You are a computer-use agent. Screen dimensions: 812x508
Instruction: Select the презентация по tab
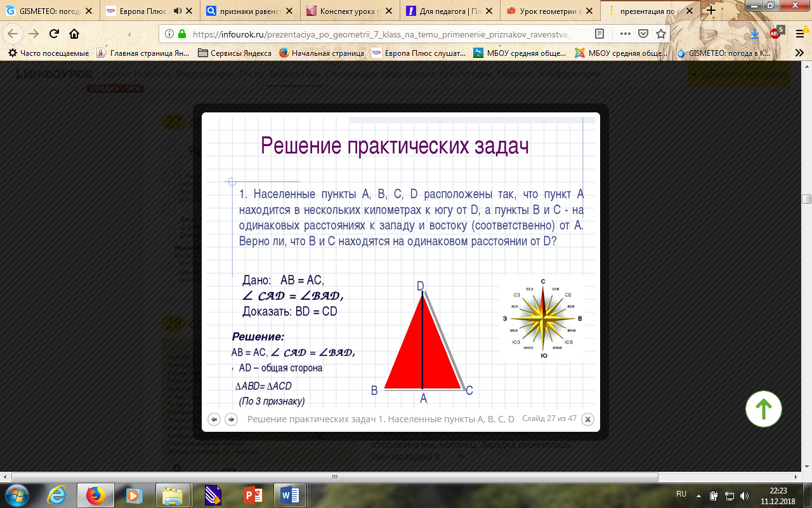click(651, 10)
